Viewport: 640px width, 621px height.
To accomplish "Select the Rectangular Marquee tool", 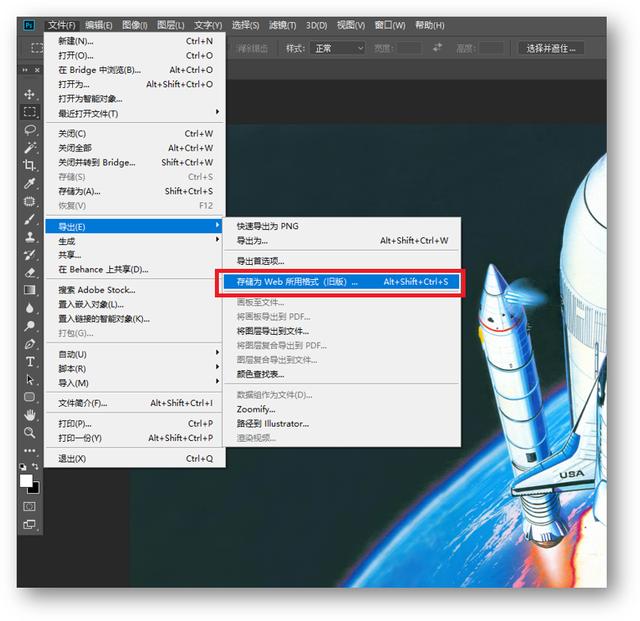I will tap(30, 112).
